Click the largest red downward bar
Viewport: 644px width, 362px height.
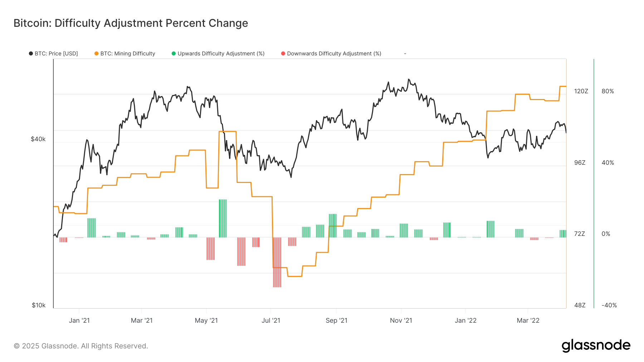click(x=277, y=262)
